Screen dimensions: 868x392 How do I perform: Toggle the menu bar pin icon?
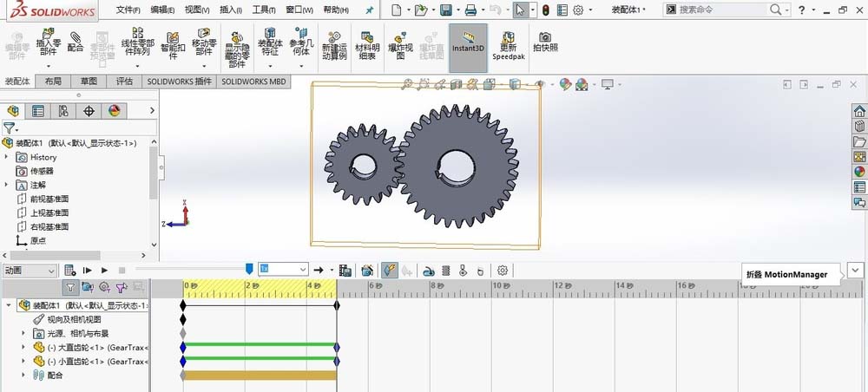(370, 10)
